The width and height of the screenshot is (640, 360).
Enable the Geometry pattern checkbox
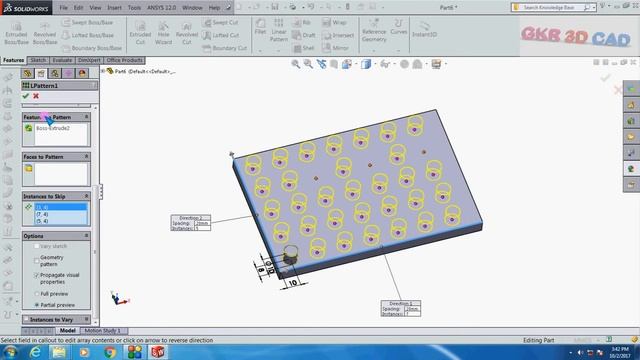37,260
